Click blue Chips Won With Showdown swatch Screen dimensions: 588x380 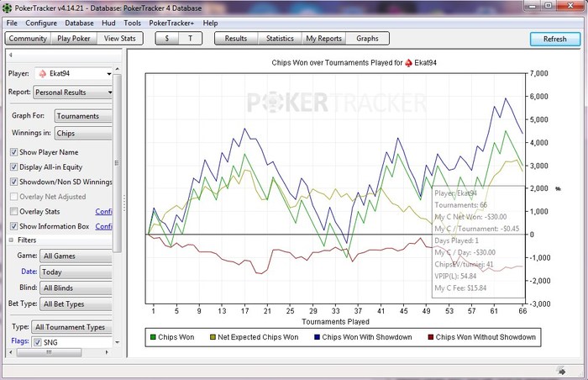click(317, 337)
